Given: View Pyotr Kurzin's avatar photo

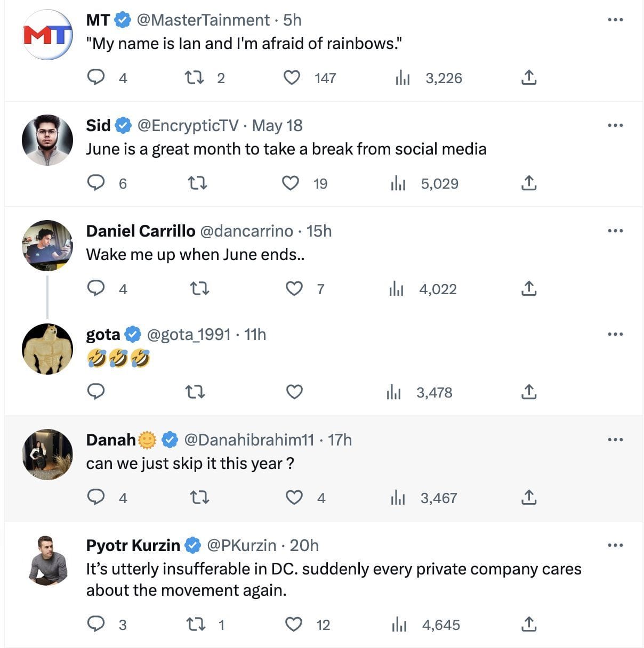Looking at the screenshot, I should coord(47,560).
